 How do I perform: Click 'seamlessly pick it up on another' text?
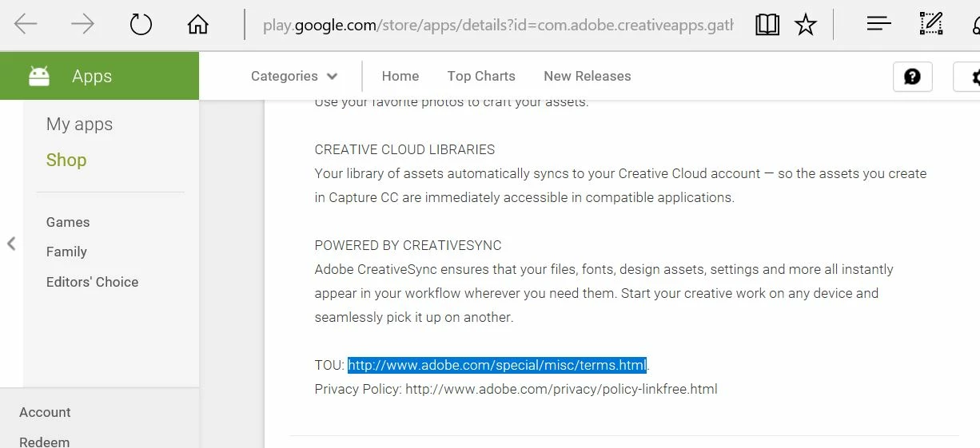[414, 317]
